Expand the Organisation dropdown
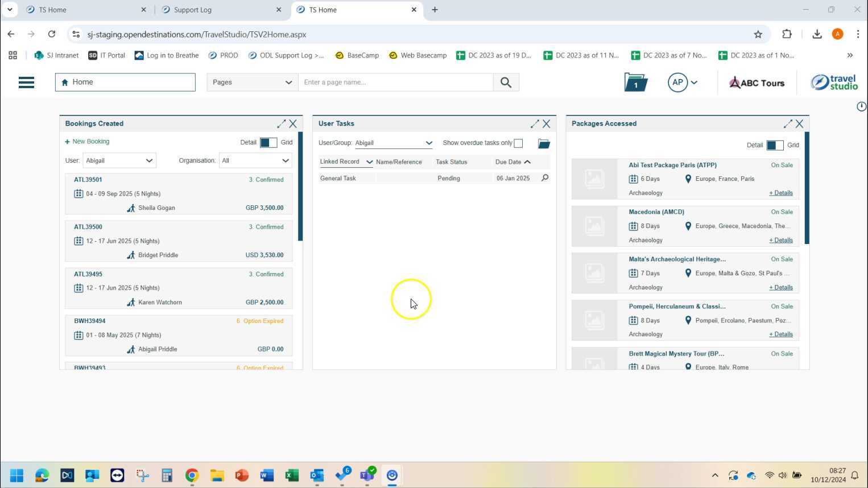 (x=255, y=160)
